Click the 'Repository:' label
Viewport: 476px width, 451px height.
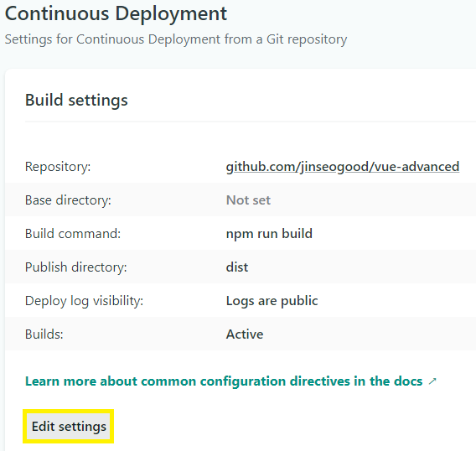click(x=58, y=167)
